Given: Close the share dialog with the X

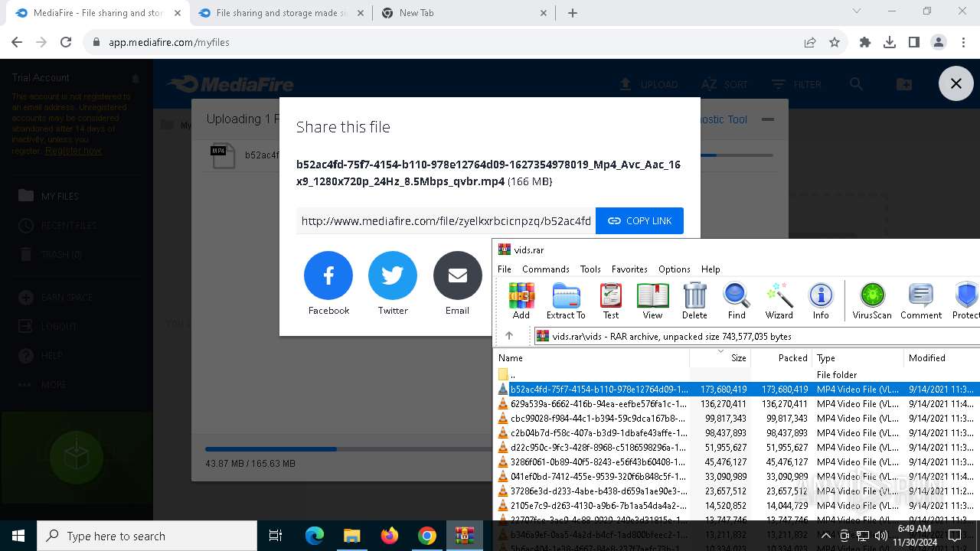Looking at the screenshot, I should click(956, 83).
